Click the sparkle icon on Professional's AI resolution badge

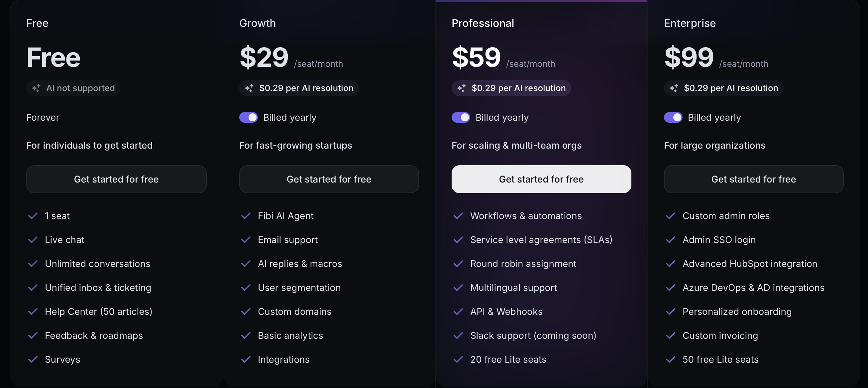click(462, 88)
